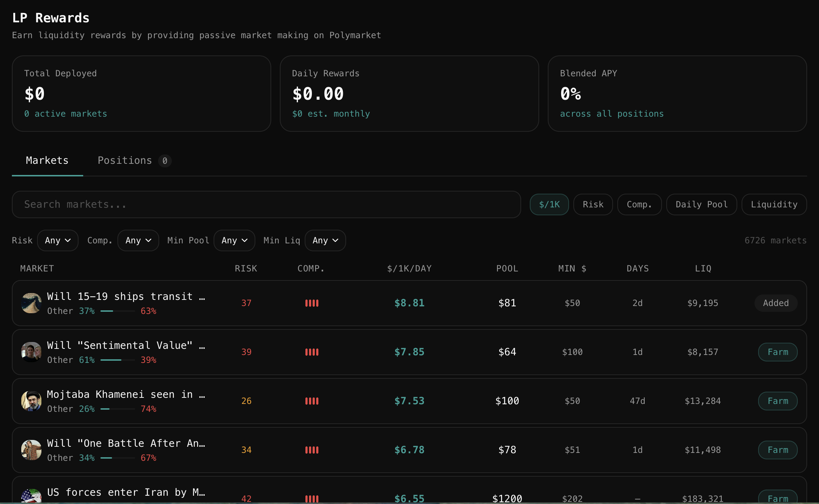Click competition bars icon for Khamenei row
Image resolution: width=819 pixels, height=504 pixels.
pos(312,401)
